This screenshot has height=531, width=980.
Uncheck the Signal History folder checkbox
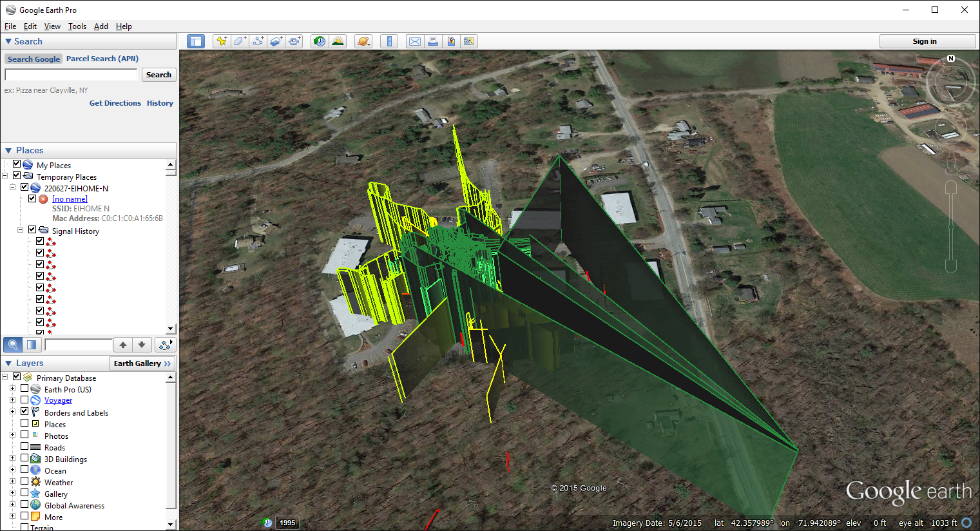coord(32,230)
